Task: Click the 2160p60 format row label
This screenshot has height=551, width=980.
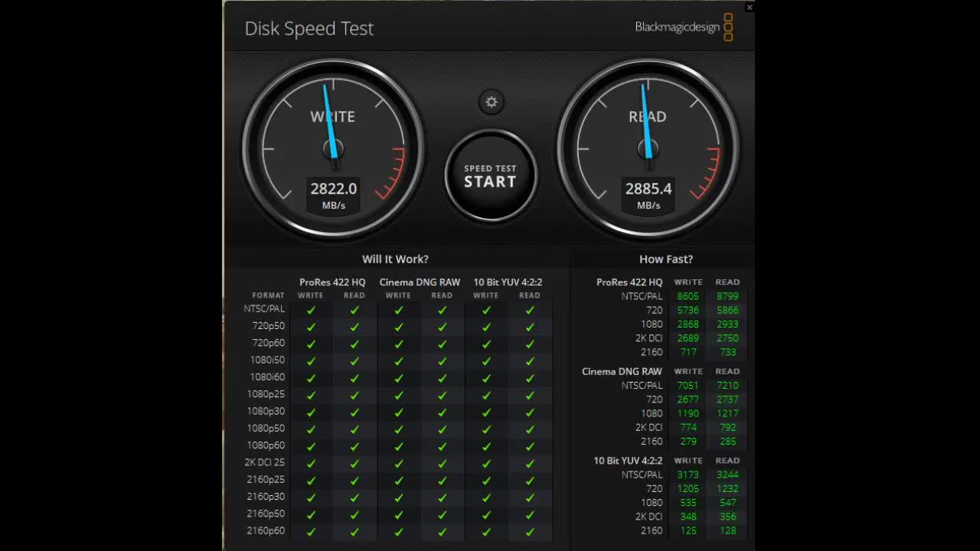Action: (x=266, y=531)
